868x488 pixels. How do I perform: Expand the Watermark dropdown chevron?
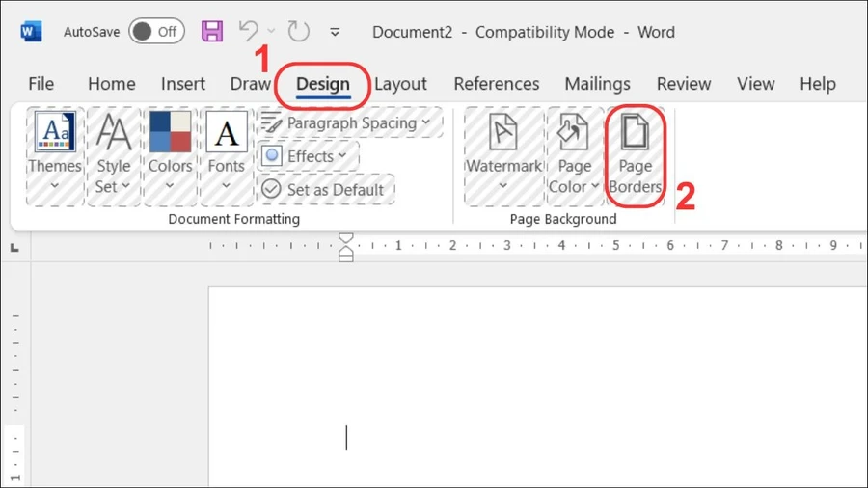(x=503, y=186)
